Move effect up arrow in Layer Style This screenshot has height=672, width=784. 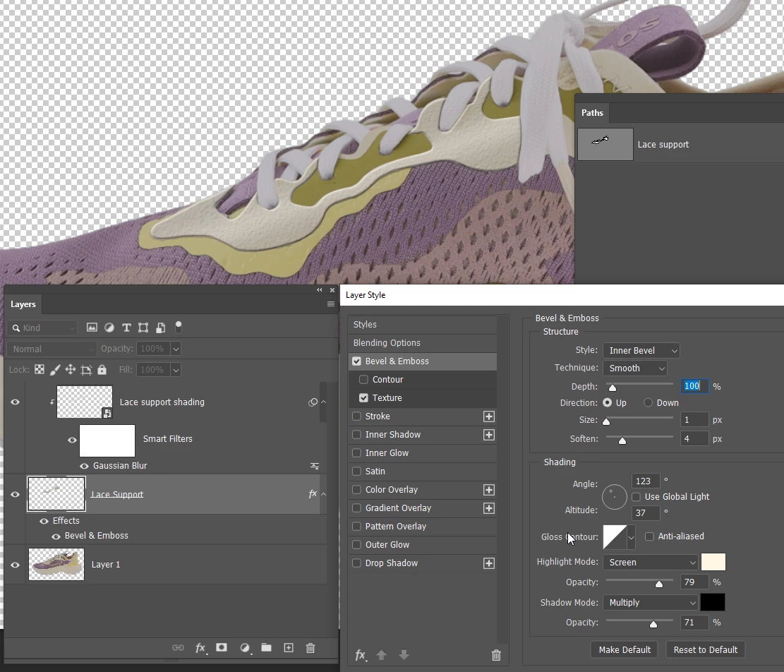click(382, 654)
